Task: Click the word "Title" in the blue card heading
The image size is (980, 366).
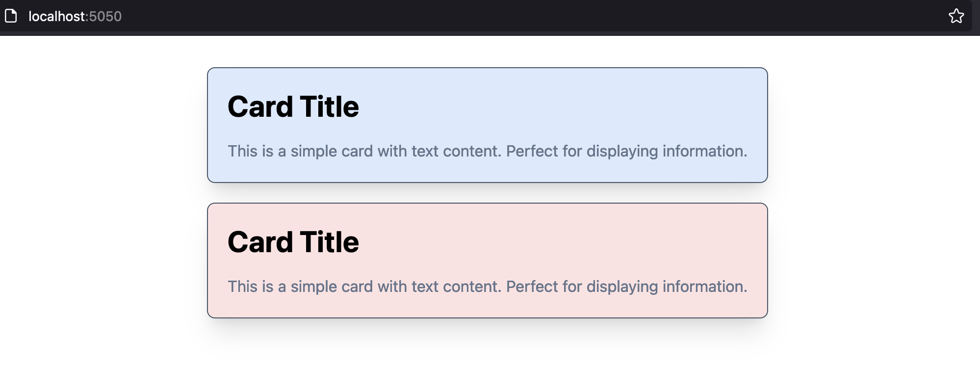Action: 330,106
